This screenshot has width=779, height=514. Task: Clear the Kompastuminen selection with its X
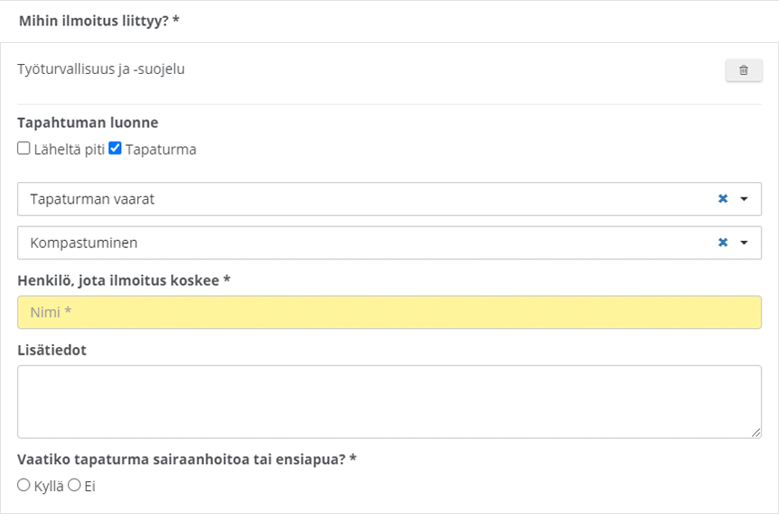(x=723, y=242)
